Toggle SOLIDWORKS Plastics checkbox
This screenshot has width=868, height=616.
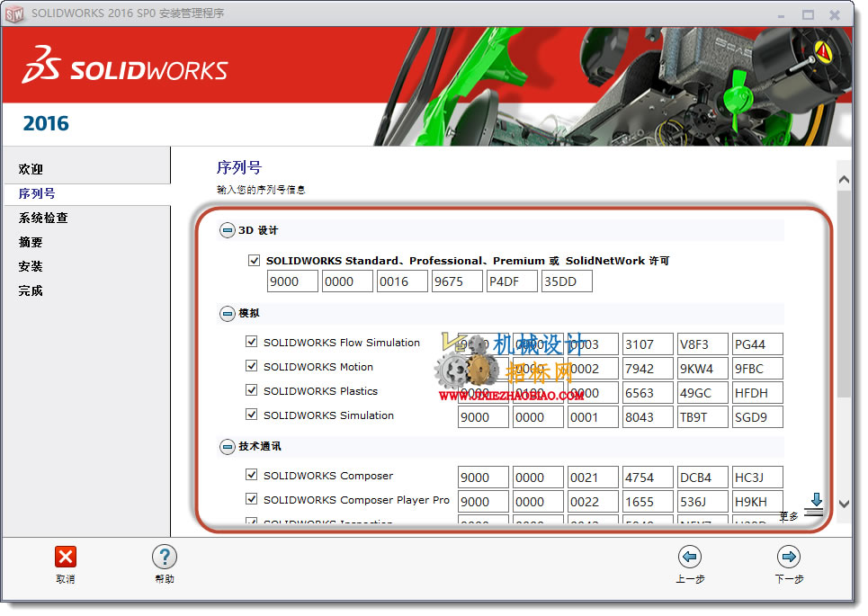coord(251,390)
